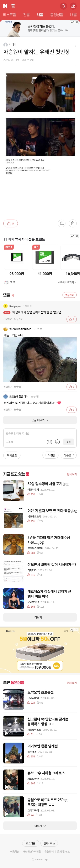The height and width of the screenshot is (868, 80).
Task: Click the 댓글쓰기 button
Action: [70, 295]
